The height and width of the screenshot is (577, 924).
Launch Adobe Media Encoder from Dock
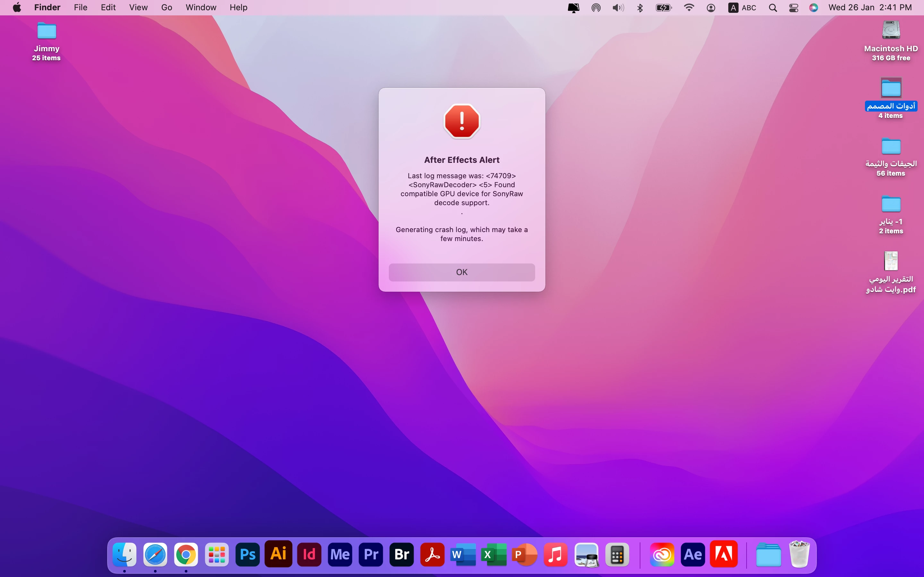click(x=340, y=555)
